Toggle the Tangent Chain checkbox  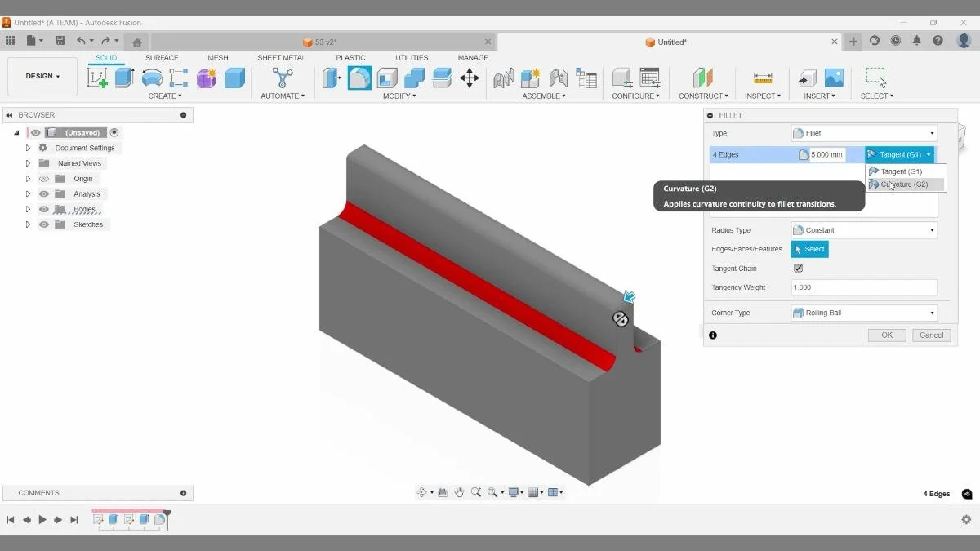[x=798, y=268]
